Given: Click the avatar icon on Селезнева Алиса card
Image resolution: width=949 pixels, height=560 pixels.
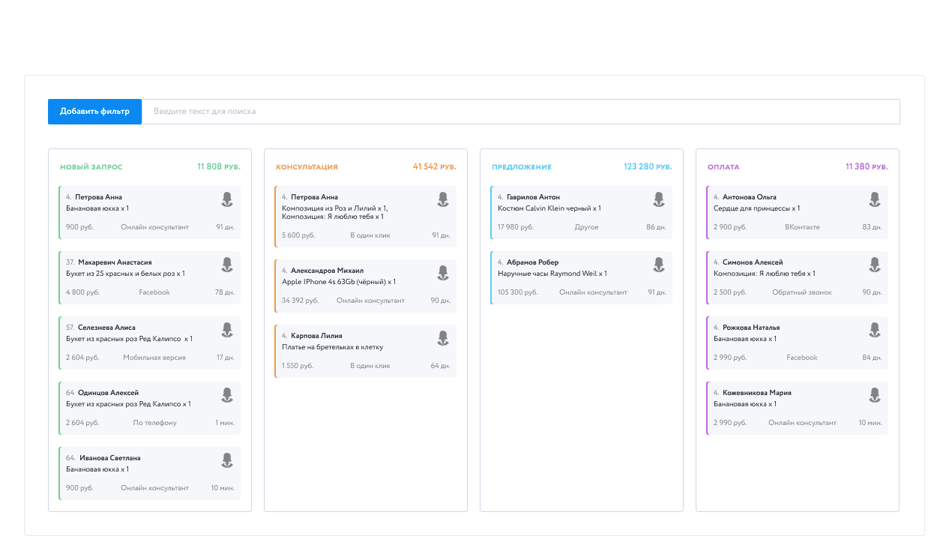Looking at the screenshot, I should point(227,330).
